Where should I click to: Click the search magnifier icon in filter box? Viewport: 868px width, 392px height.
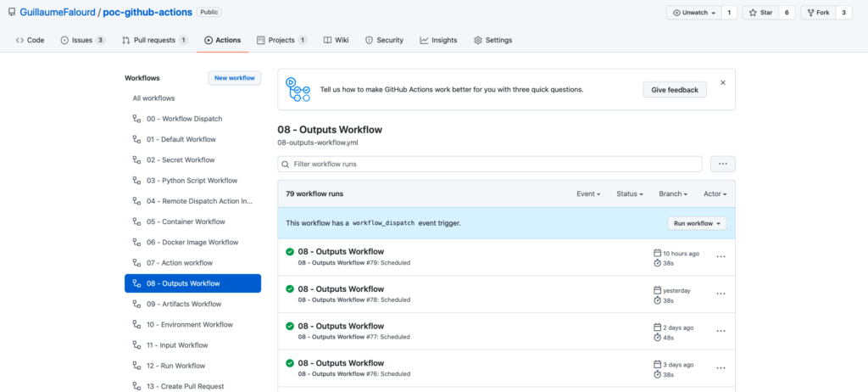pyautogui.click(x=286, y=164)
